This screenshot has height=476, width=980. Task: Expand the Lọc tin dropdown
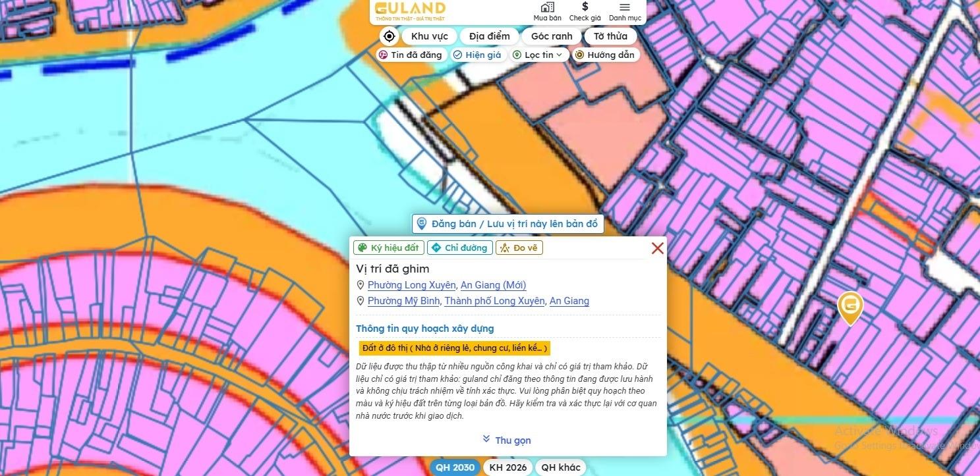[538, 55]
